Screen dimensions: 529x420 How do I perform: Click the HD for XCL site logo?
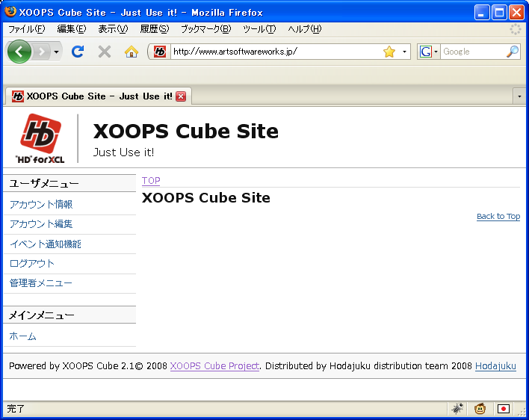tap(40, 138)
